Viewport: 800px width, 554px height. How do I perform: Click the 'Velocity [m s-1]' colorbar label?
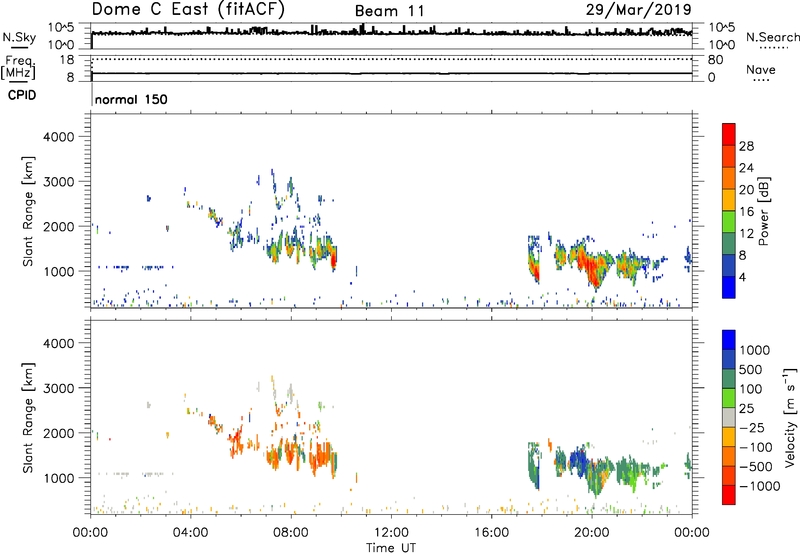[x=790, y=417]
